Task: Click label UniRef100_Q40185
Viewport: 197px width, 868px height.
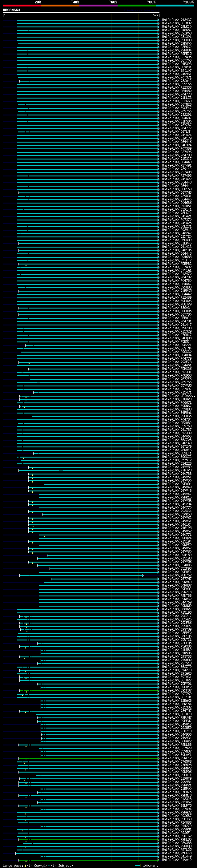Action: 177,250
